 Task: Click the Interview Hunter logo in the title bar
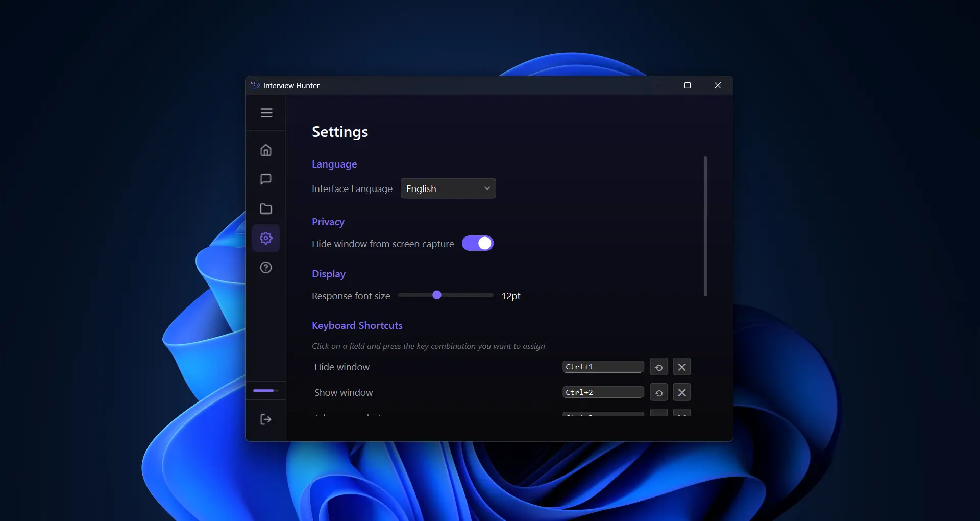point(255,85)
